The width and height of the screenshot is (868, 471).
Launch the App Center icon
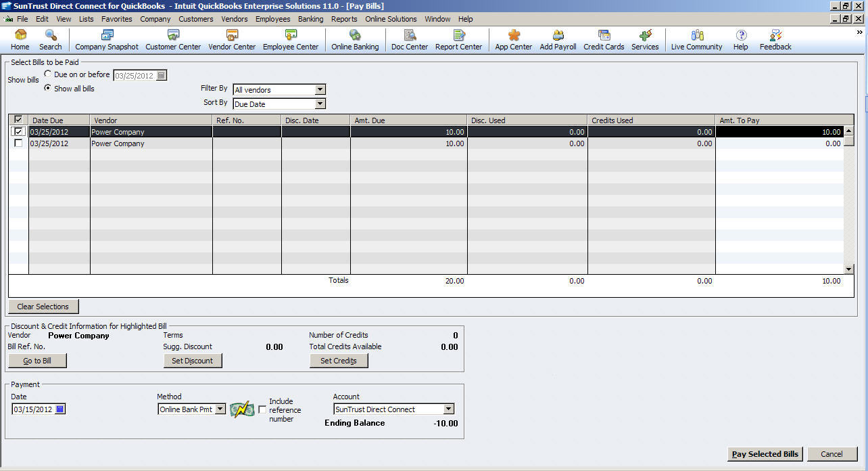point(514,40)
